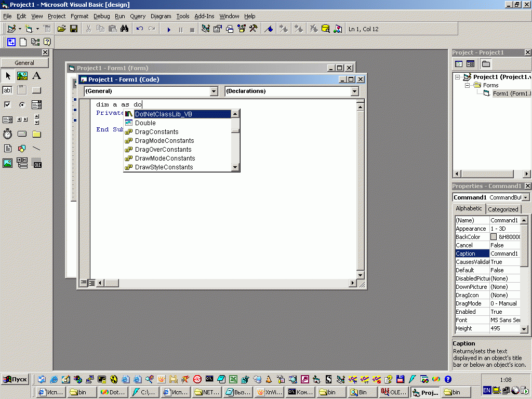The height and width of the screenshot is (399, 532).
Task: Click code window vertical scroll-up arrow
Action: [361, 107]
